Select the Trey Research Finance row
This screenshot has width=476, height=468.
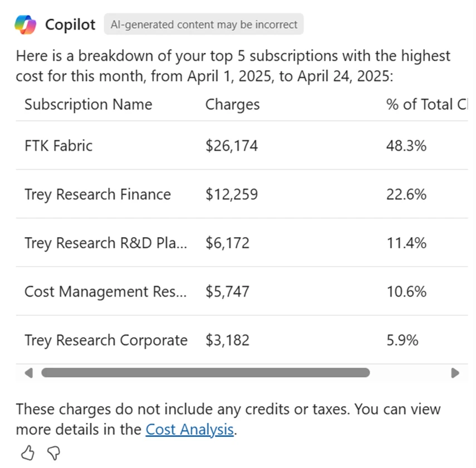tap(97, 194)
